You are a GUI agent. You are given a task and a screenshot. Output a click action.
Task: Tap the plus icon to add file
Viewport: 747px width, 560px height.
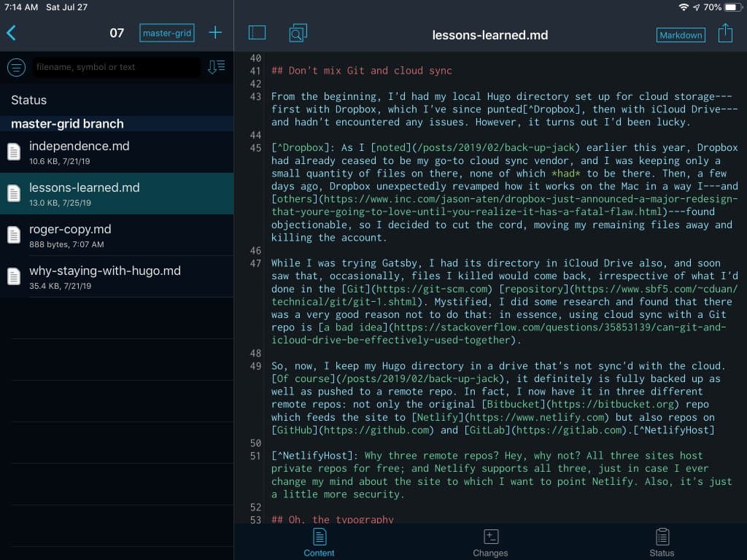click(x=215, y=32)
